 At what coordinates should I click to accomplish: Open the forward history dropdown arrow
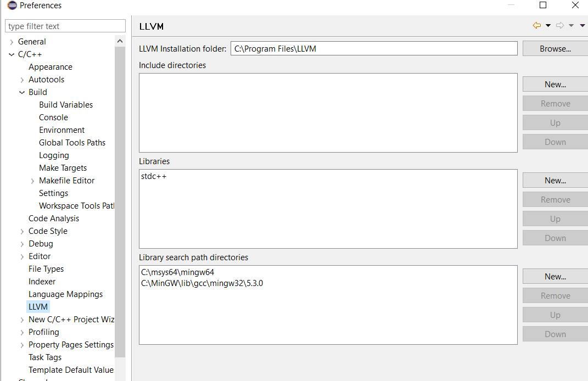tap(571, 25)
